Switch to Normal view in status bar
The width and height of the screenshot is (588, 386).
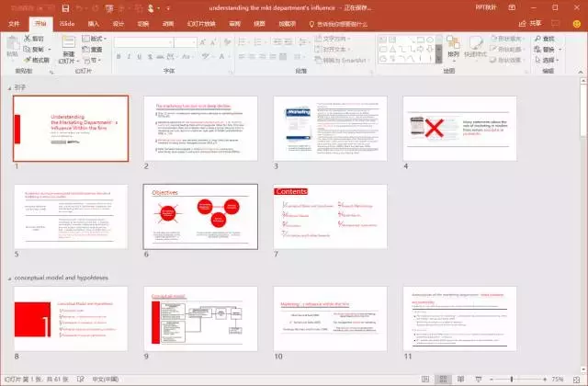point(425,379)
